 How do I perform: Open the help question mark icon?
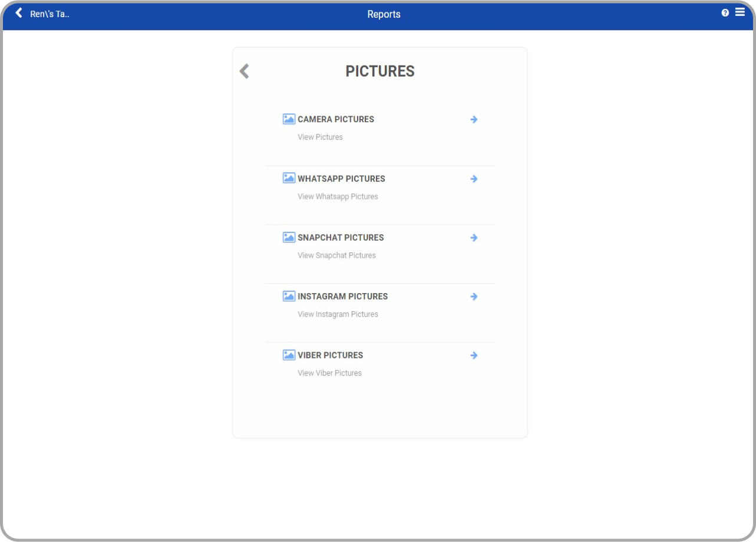pyautogui.click(x=725, y=13)
